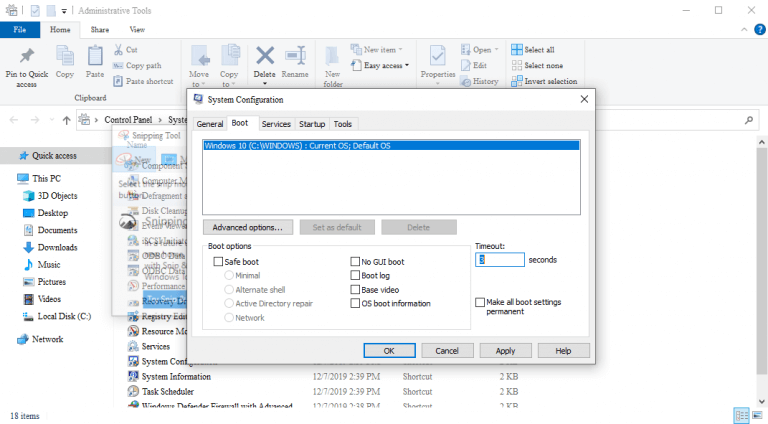Click Explorer vertical scrollbar down arrow
The height and width of the screenshot is (424, 768).
[x=761, y=401]
